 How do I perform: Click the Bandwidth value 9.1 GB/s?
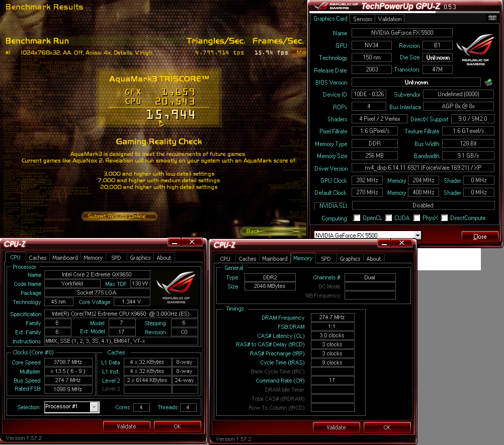(x=468, y=156)
